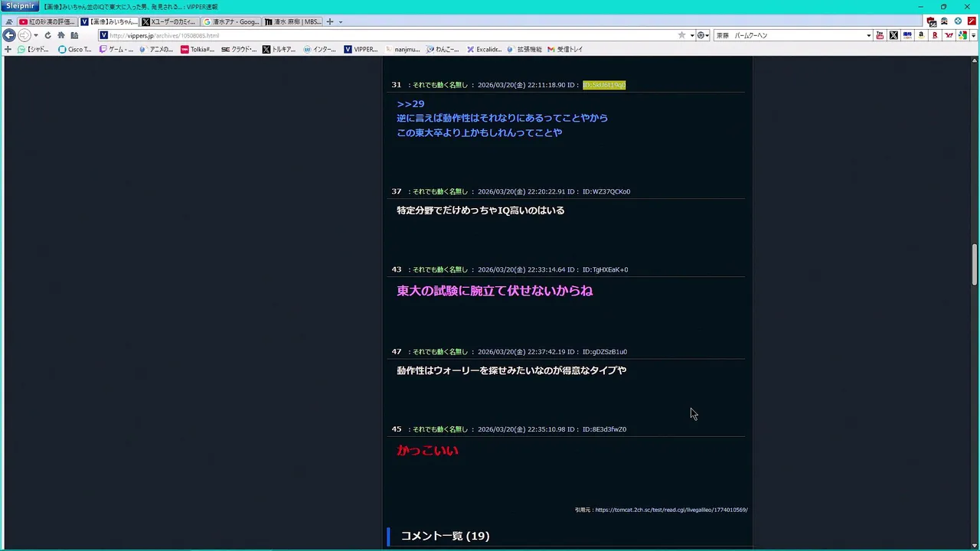Viewport: 980px width, 551px height.
Task: Click the red かっこいい comment text
Action: tap(427, 451)
